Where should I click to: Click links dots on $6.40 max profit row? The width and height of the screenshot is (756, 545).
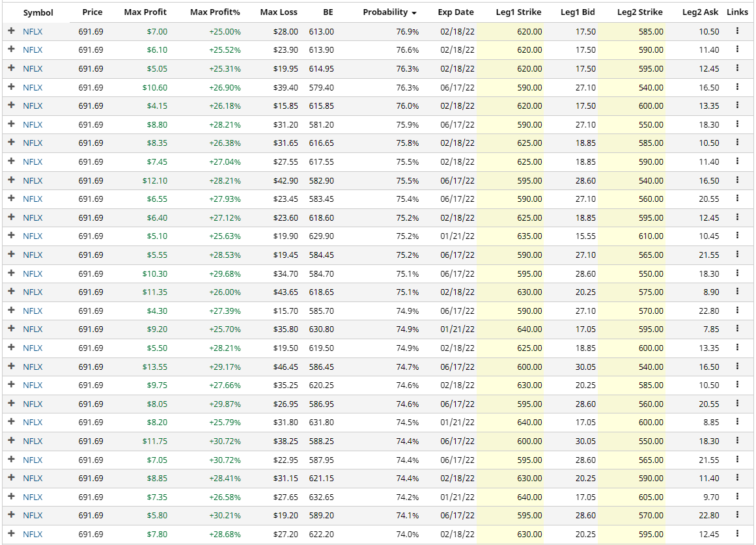(x=737, y=217)
